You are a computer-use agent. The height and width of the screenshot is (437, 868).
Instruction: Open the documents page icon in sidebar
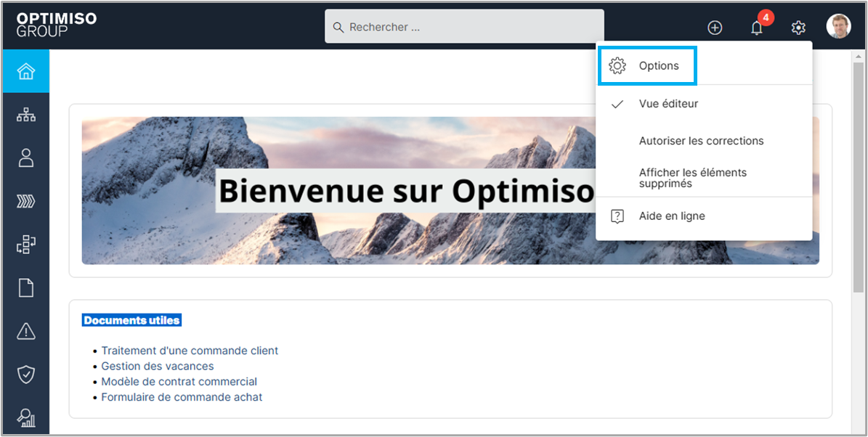pyautogui.click(x=26, y=288)
